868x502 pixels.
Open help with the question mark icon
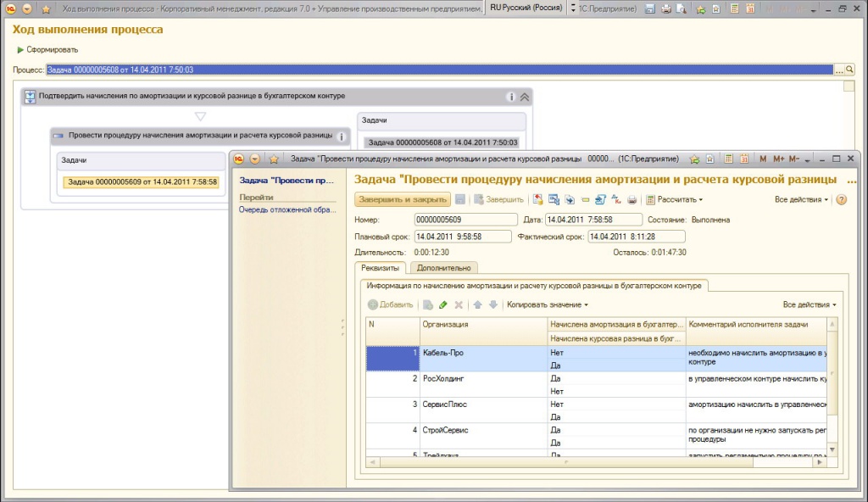pyautogui.click(x=842, y=199)
